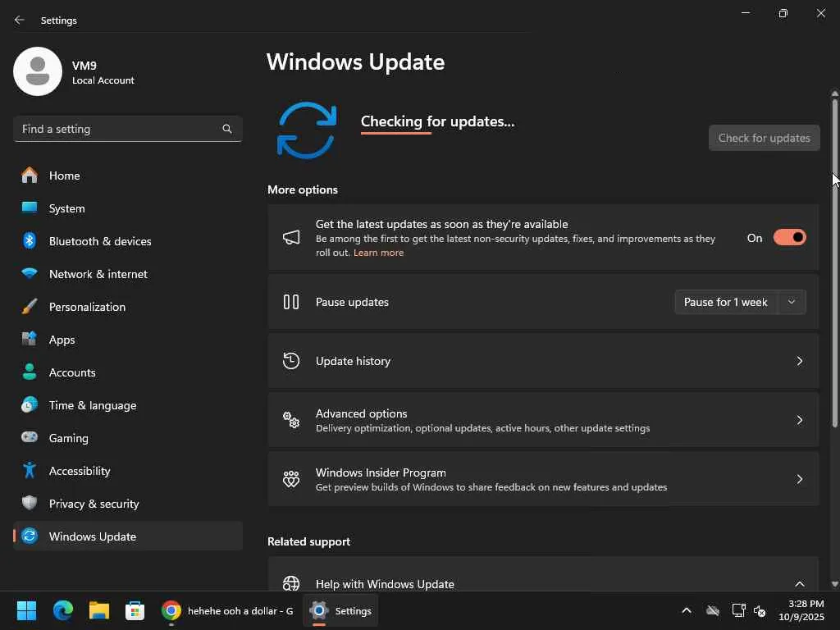
Task: Click the Windows Update sync icon in sidebar
Action: [30, 536]
